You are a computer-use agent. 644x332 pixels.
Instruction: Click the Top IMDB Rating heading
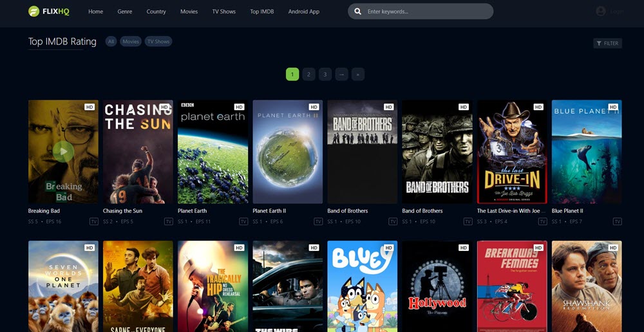coord(62,41)
